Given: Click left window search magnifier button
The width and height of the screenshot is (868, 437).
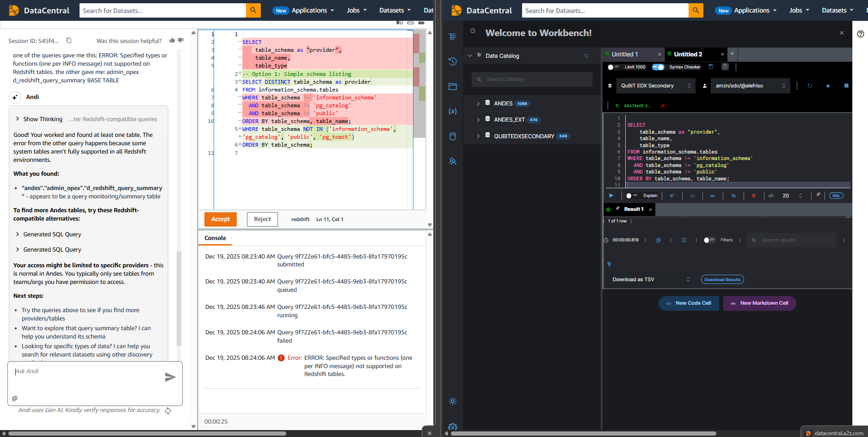Looking at the screenshot, I should pyautogui.click(x=253, y=10).
